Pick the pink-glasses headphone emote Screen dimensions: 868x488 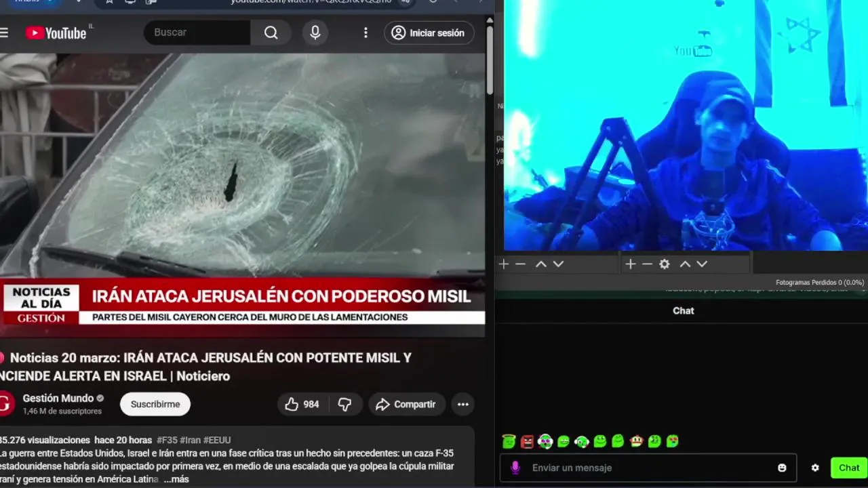point(545,441)
